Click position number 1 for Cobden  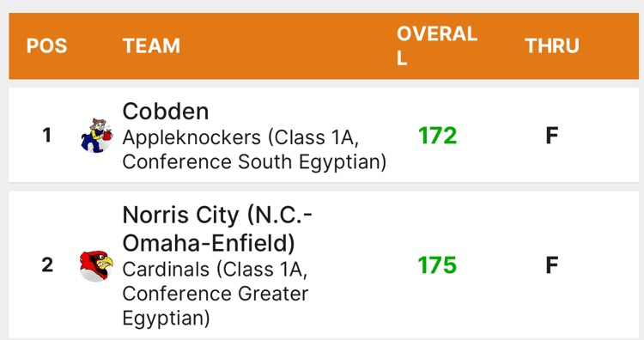click(47, 136)
